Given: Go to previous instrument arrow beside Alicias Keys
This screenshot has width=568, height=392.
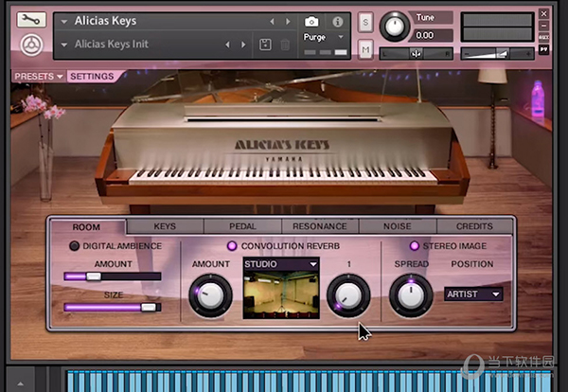Looking at the screenshot, I should (x=272, y=22).
